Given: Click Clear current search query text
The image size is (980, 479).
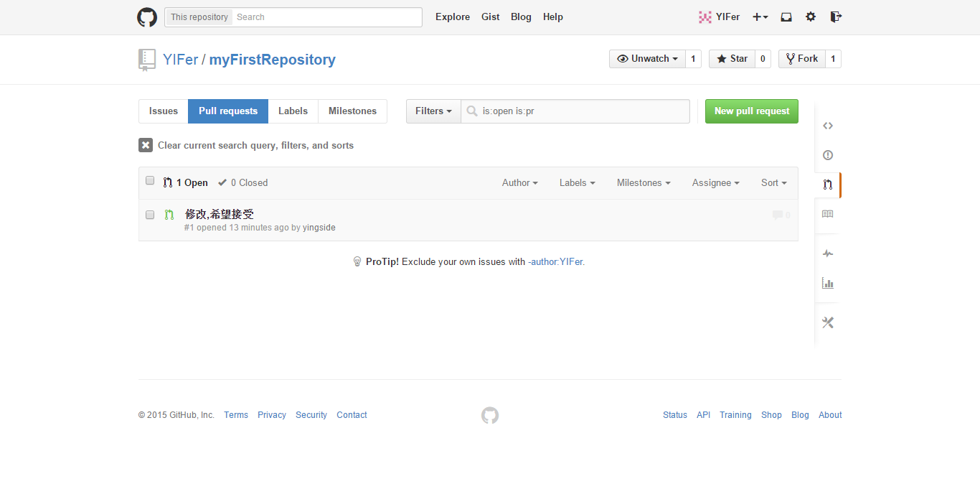Looking at the screenshot, I should 255,145.
